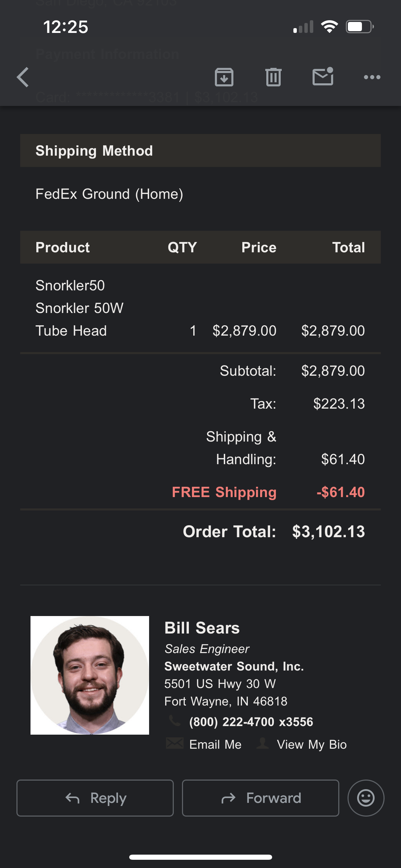
Task: Open the emoji reaction picker
Action: click(366, 798)
